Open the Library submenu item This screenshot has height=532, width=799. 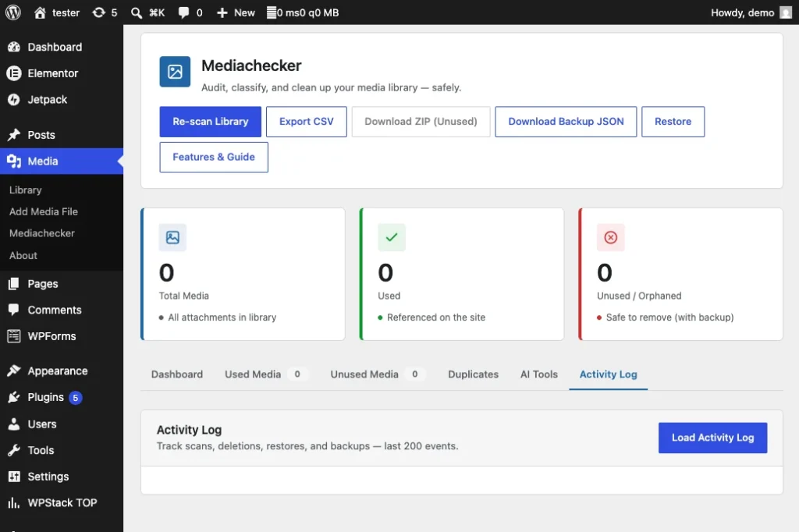[26, 190]
